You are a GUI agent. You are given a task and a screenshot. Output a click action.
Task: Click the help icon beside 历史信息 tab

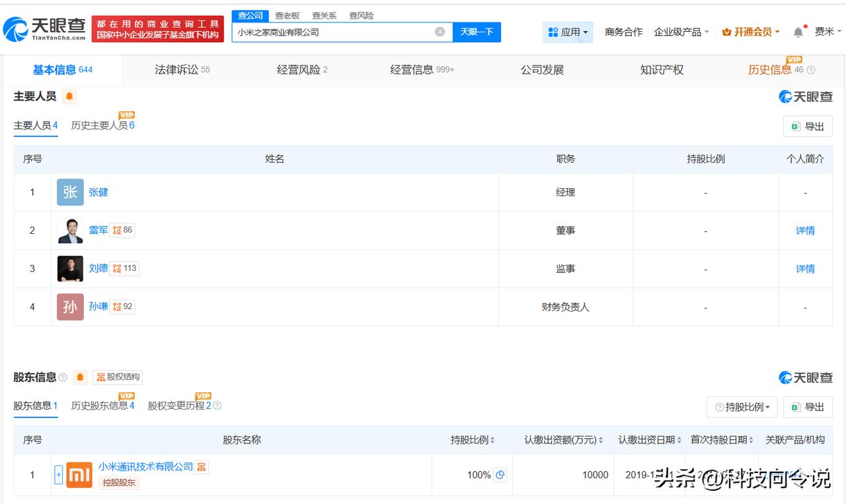coord(811,70)
